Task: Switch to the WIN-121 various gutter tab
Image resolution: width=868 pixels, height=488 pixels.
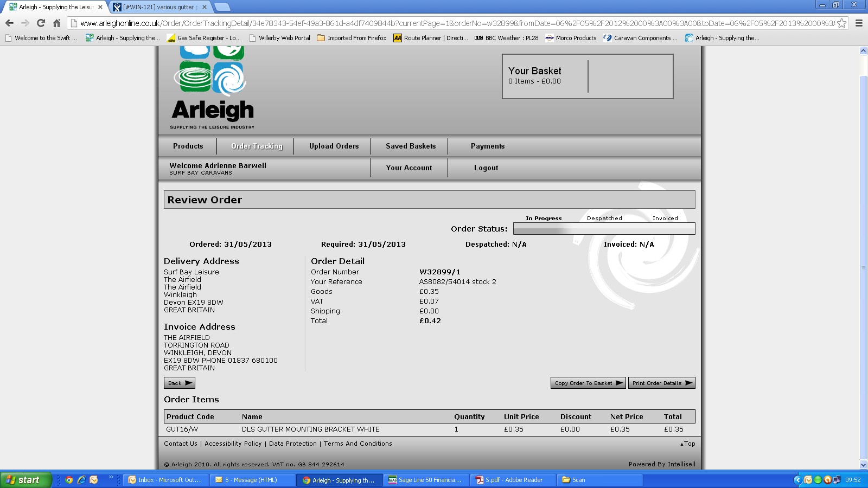Action: click(x=159, y=7)
